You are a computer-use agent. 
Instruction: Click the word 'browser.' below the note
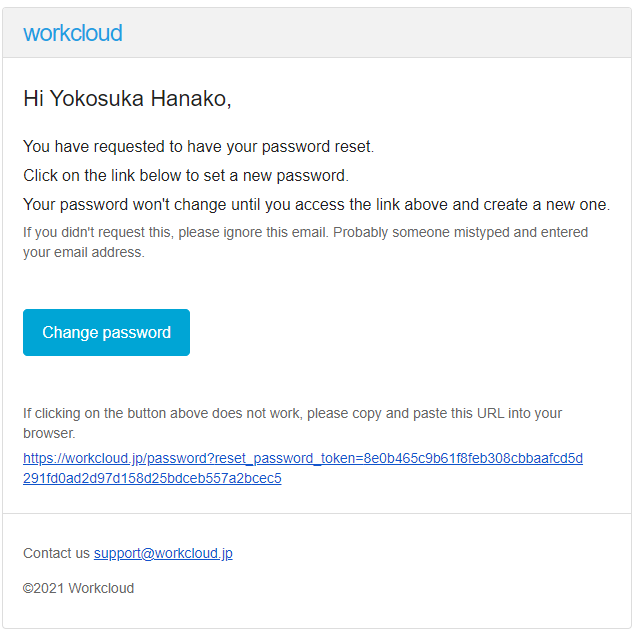49,433
